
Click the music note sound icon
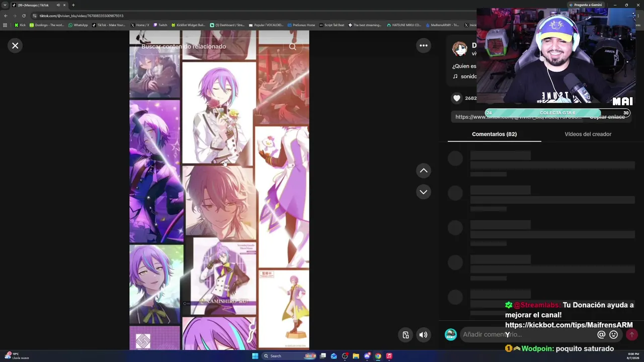coord(455,76)
